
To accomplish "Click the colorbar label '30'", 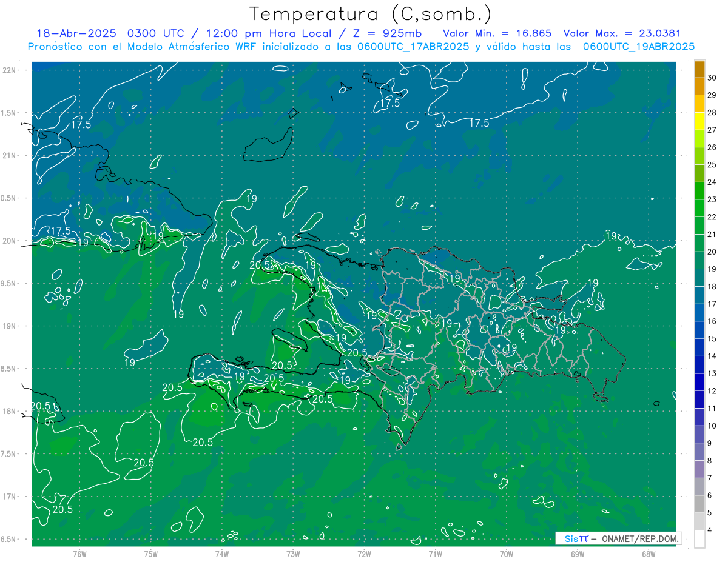I will [x=712, y=78].
